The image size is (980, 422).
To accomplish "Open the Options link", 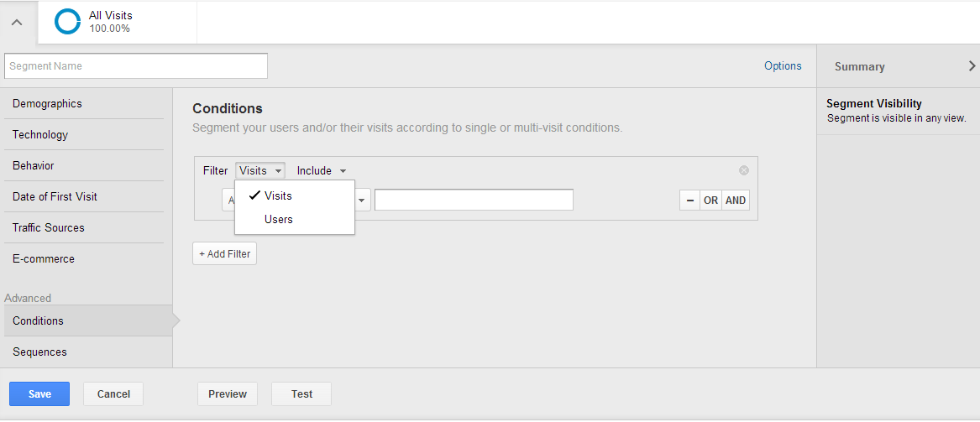I will point(783,65).
